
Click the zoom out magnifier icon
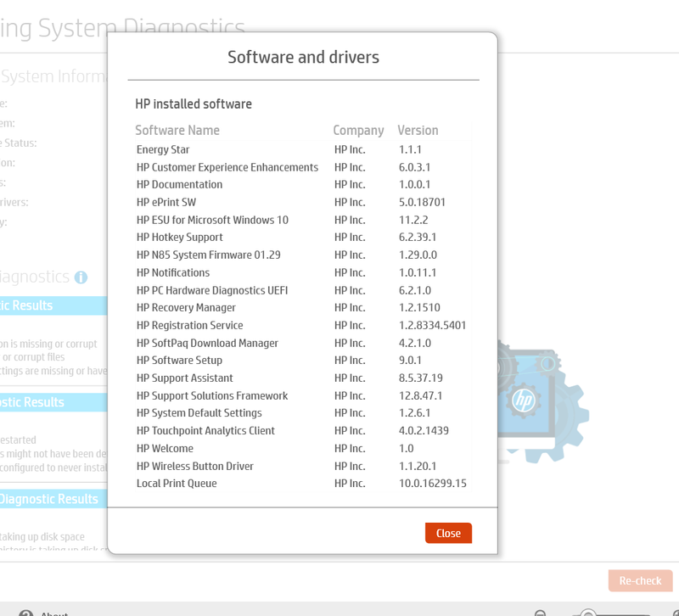coord(540,613)
